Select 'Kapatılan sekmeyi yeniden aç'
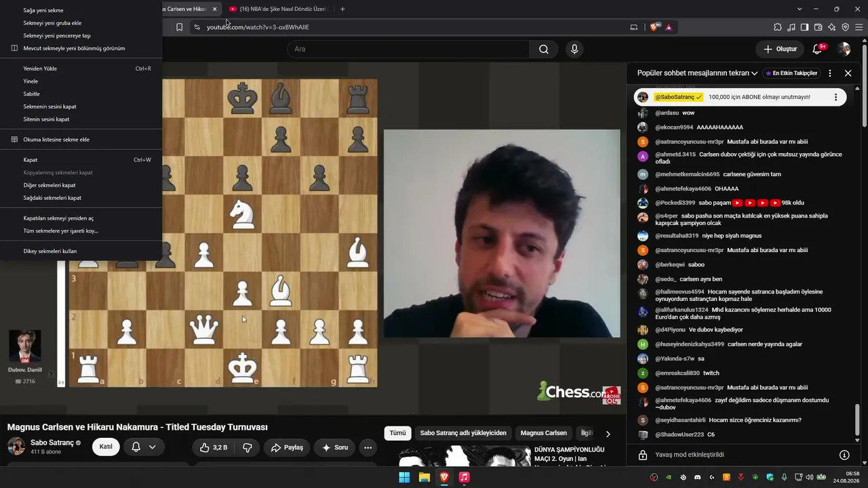Image resolution: width=868 pixels, height=488 pixels. pyautogui.click(x=81, y=218)
